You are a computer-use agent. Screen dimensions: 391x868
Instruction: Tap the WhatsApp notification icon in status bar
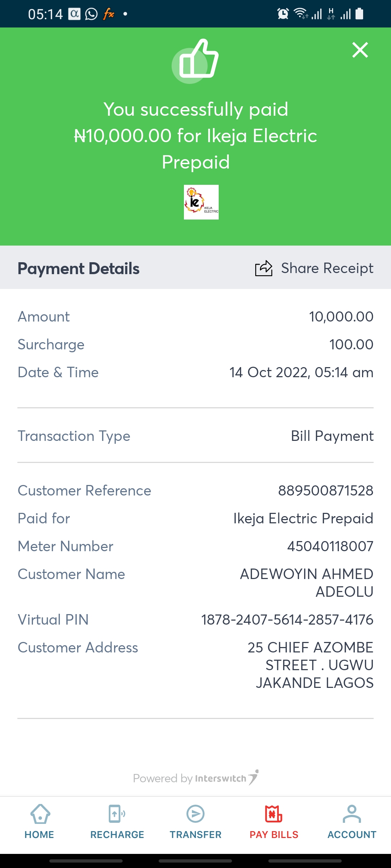click(x=91, y=14)
